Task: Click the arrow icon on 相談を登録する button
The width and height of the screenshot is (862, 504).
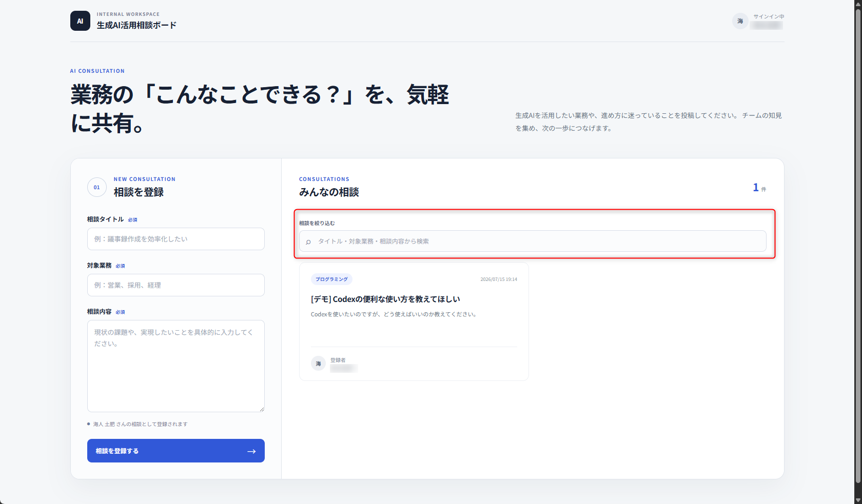Action: point(251,451)
